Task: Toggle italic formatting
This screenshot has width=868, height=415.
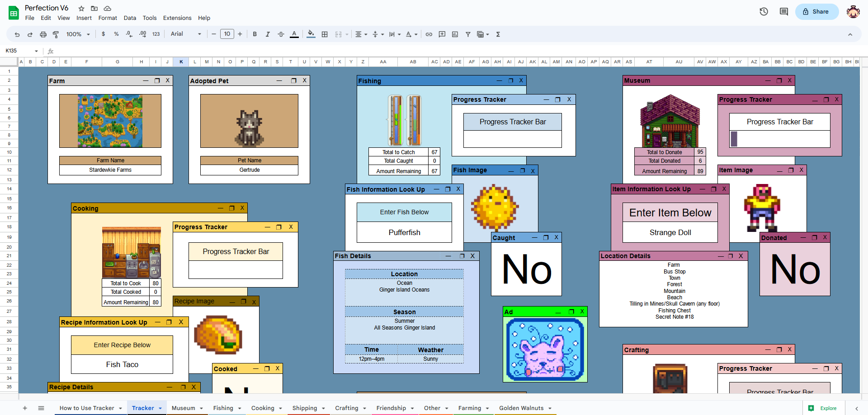Action: tap(268, 34)
